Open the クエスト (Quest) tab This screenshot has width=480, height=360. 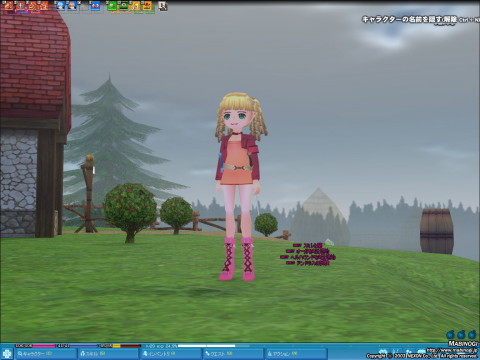click(234, 354)
